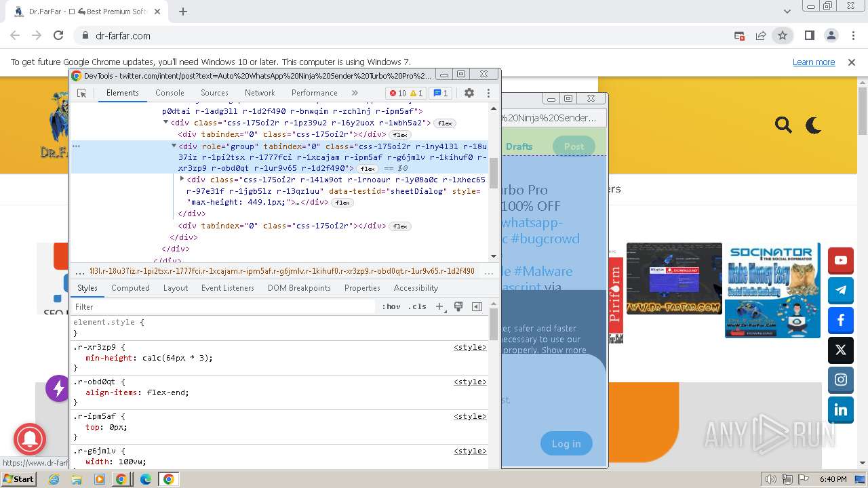Open <style> source link for .r-ipm5af
The height and width of the screenshot is (488, 868).
click(x=470, y=416)
